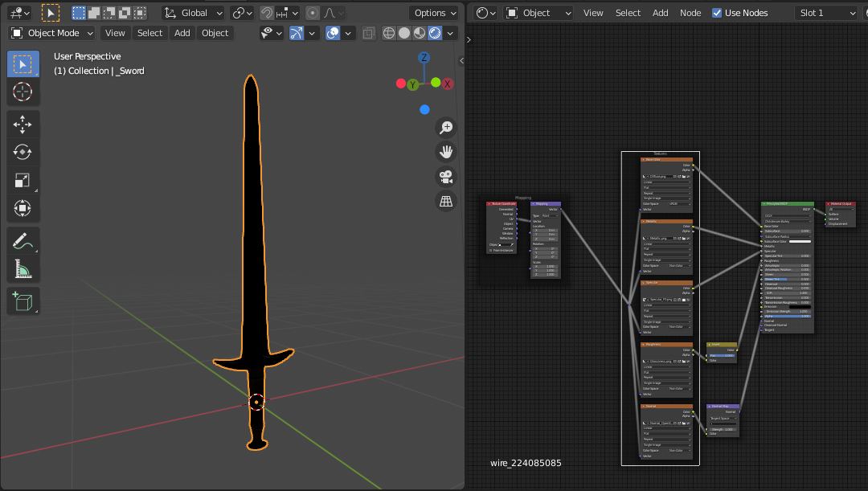Uncheck the Use Nodes checkbox
The width and height of the screenshot is (868, 491).
717,13
